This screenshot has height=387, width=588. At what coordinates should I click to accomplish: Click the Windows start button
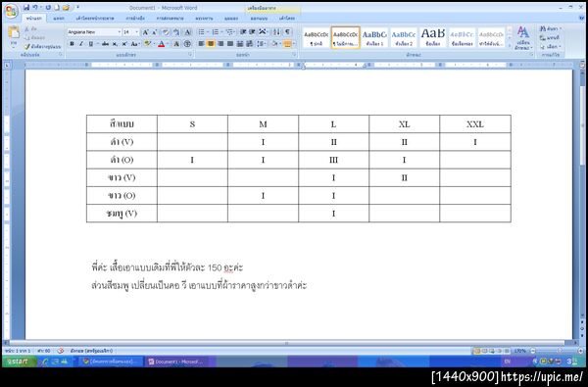[x=20, y=362]
